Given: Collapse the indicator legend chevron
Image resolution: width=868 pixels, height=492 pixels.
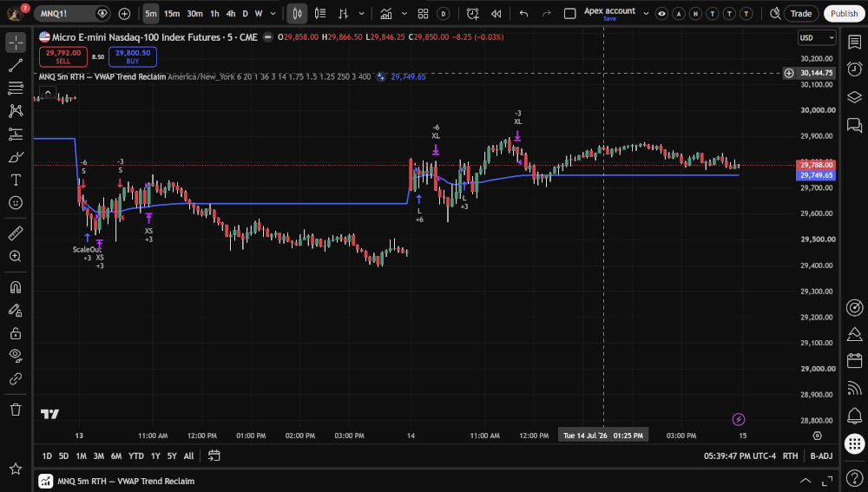Looking at the screenshot, I should pyautogui.click(x=48, y=93).
